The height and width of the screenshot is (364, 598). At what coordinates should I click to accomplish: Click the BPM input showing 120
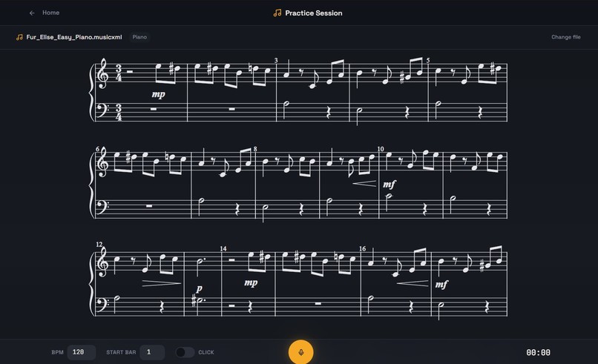81,352
